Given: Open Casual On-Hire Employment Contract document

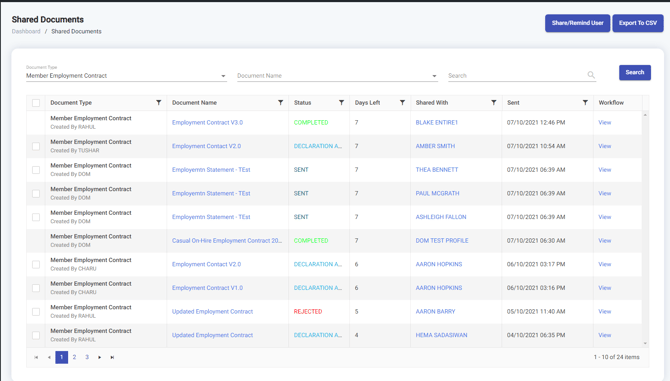Looking at the screenshot, I should coord(227,240).
